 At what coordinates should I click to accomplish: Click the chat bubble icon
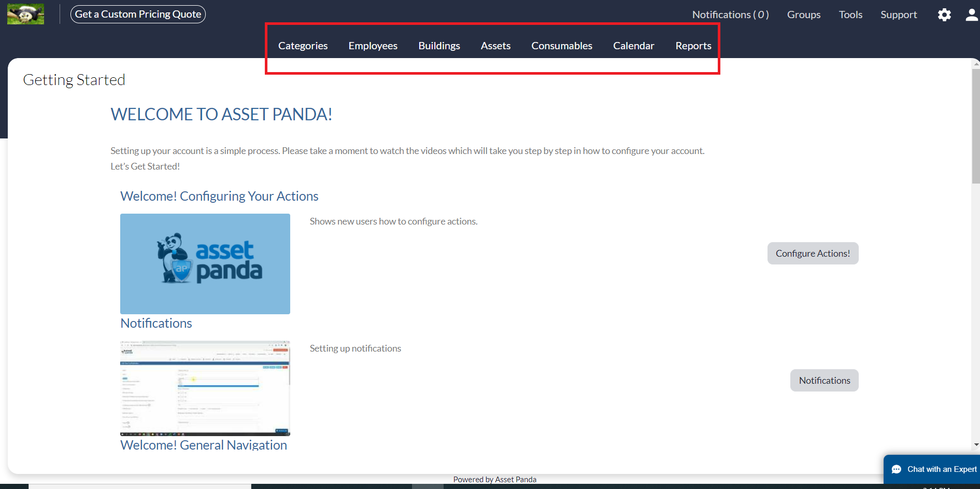coord(897,469)
